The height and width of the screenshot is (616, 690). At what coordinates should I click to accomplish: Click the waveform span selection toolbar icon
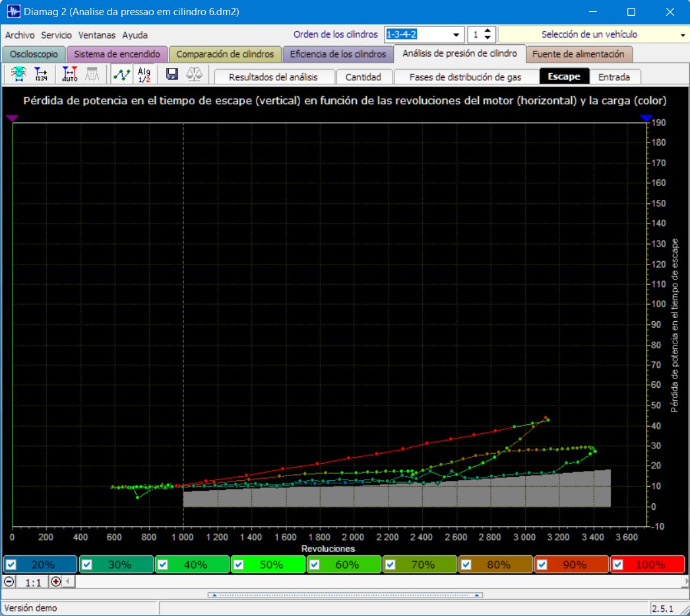tap(18, 74)
